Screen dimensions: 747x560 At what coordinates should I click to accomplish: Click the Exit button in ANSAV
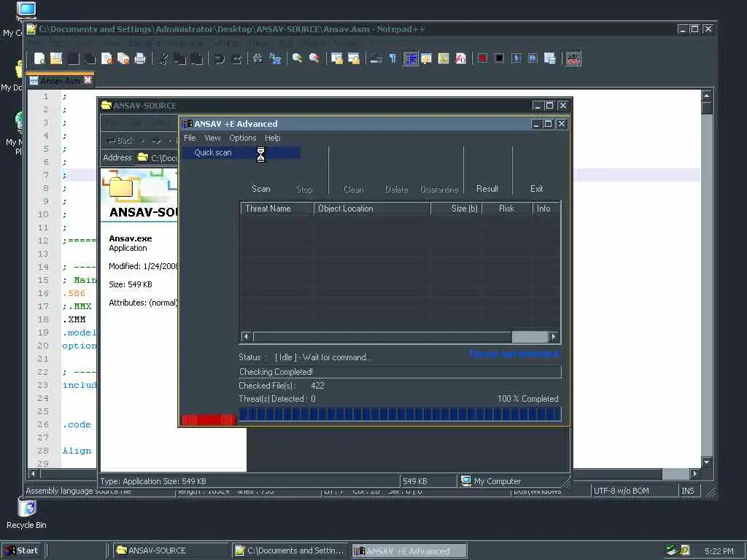tap(536, 189)
